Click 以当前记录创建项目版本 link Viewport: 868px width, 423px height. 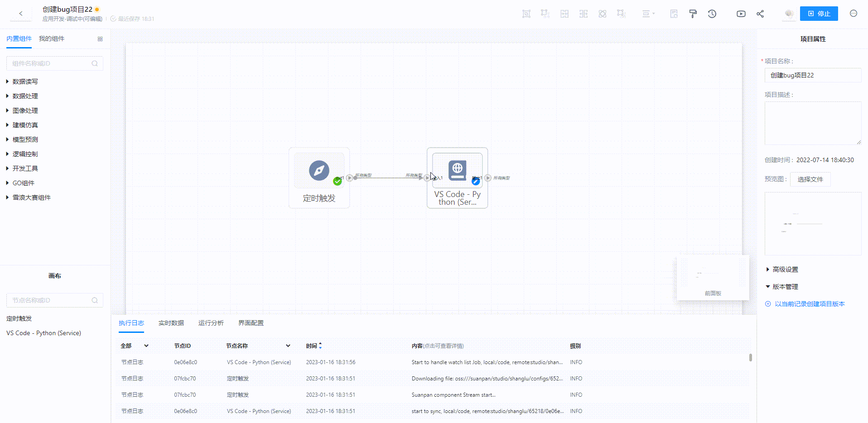pyautogui.click(x=809, y=304)
